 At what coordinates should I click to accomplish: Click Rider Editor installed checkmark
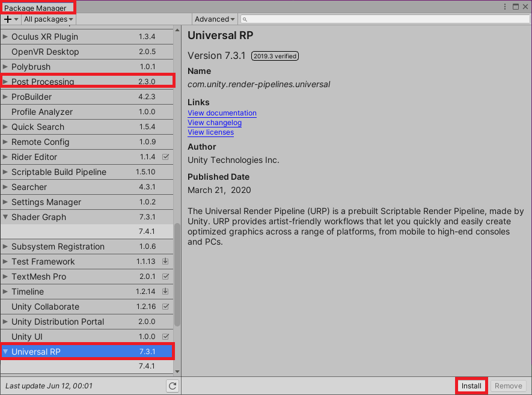(166, 157)
